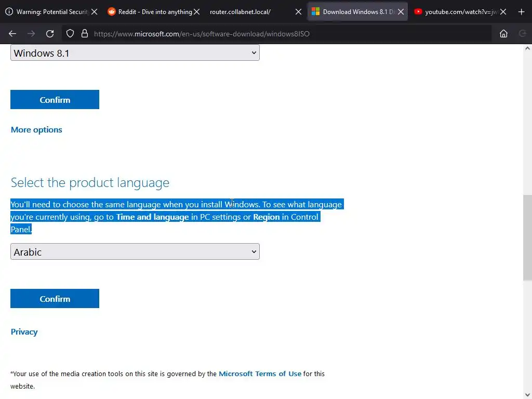Click the Select the product language heading
532x399 pixels.
coord(90,182)
